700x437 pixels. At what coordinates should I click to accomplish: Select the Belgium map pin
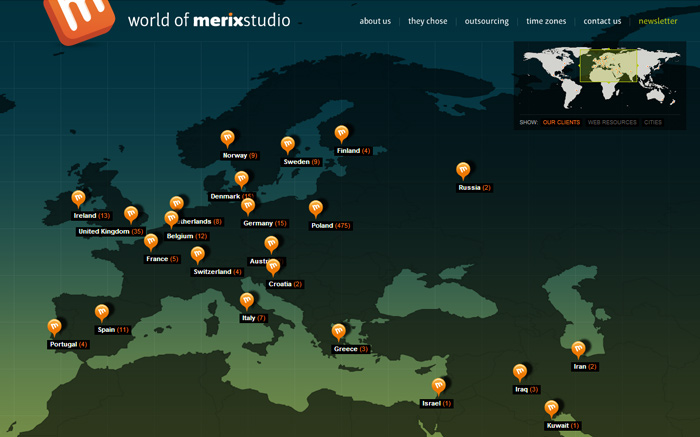click(x=171, y=219)
